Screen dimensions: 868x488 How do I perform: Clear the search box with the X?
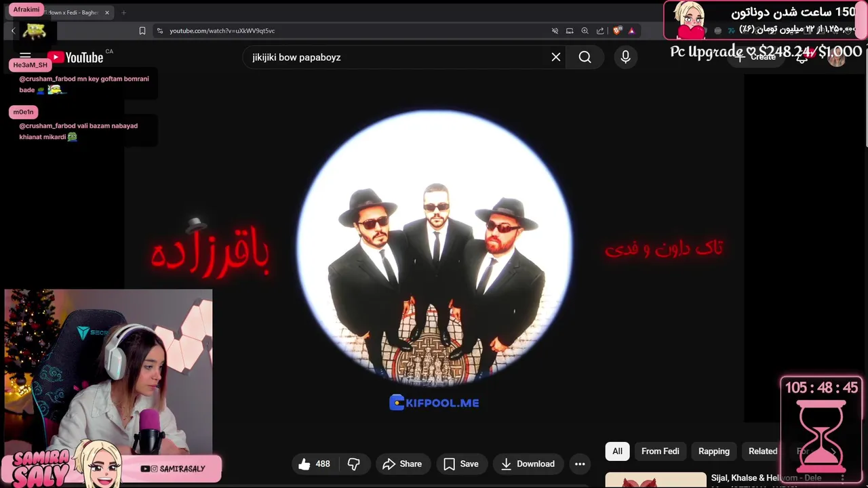point(556,57)
